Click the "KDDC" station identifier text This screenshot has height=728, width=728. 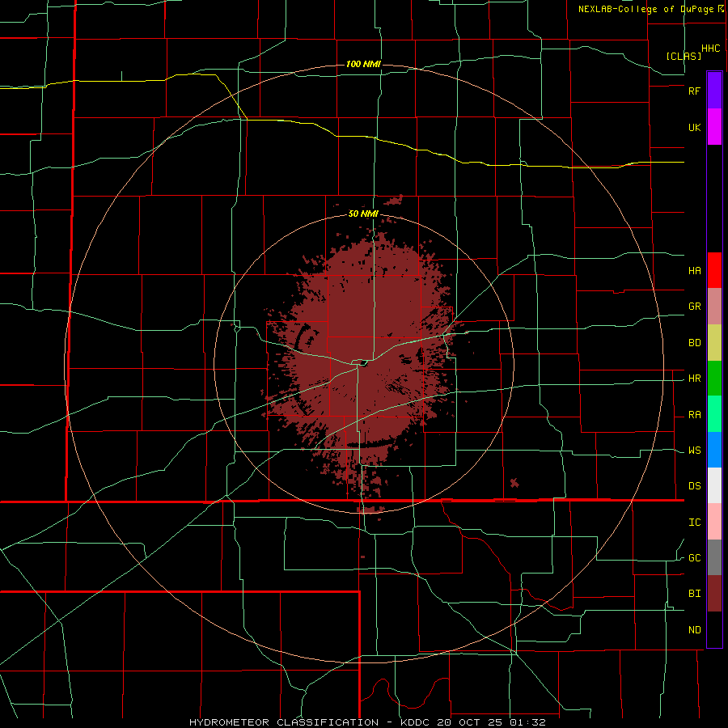pyautogui.click(x=415, y=722)
